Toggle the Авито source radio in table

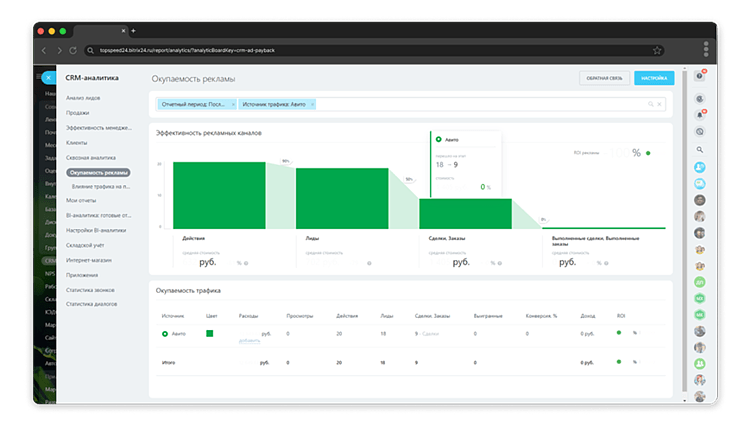(165, 334)
